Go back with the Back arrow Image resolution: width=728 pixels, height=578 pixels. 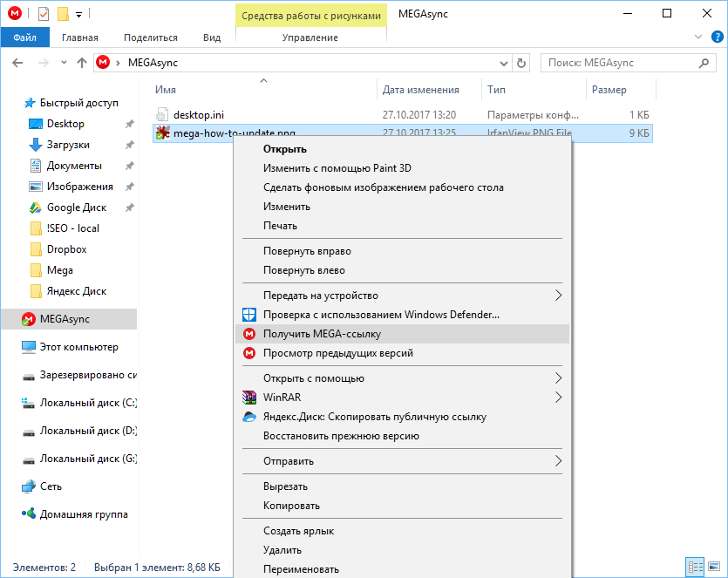17,63
